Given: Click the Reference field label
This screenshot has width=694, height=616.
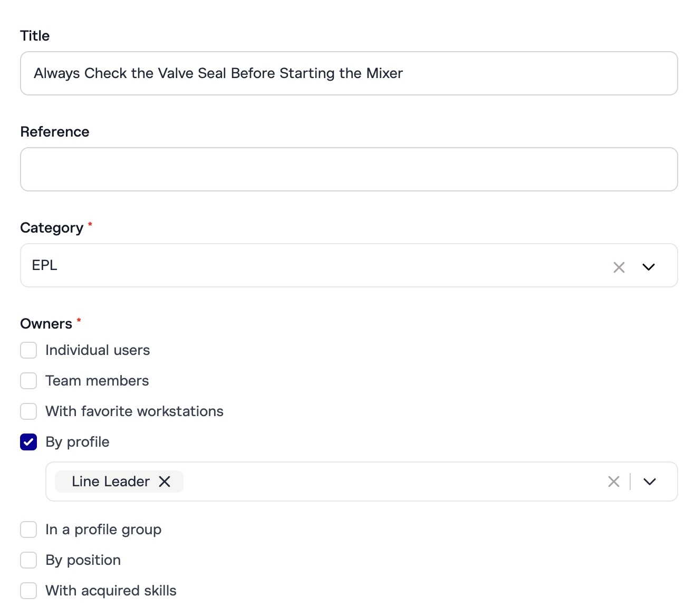Looking at the screenshot, I should [x=55, y=132].
